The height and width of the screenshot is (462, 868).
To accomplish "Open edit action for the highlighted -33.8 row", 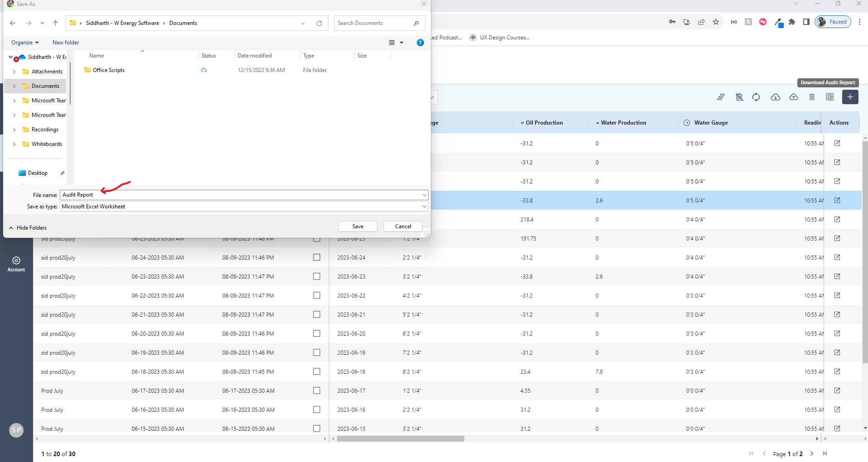I will pyautogui.click(x=837, y=200).
